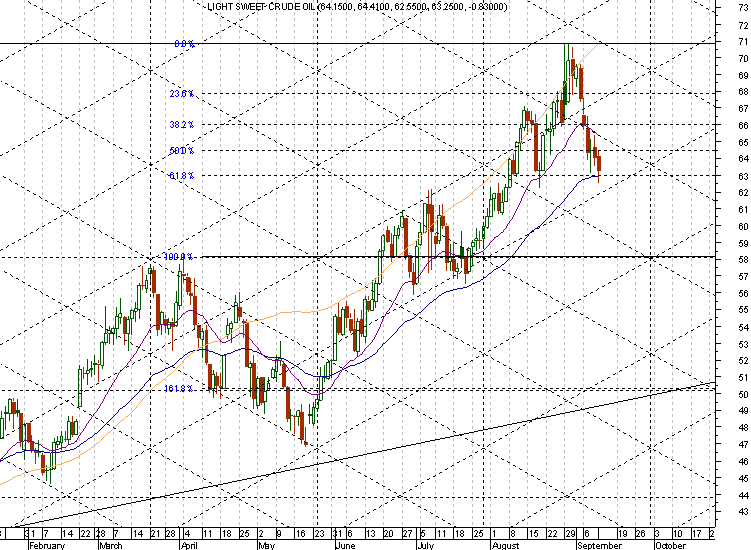Select price 52 on the price axis

pos(743,361)
